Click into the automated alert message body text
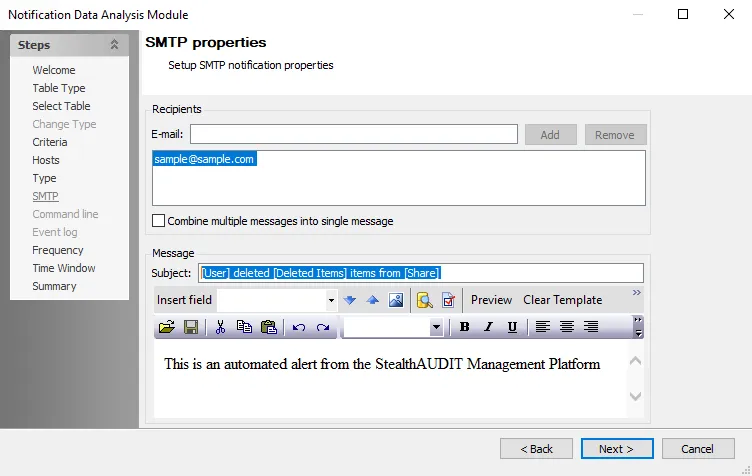 tap(382, 364)
